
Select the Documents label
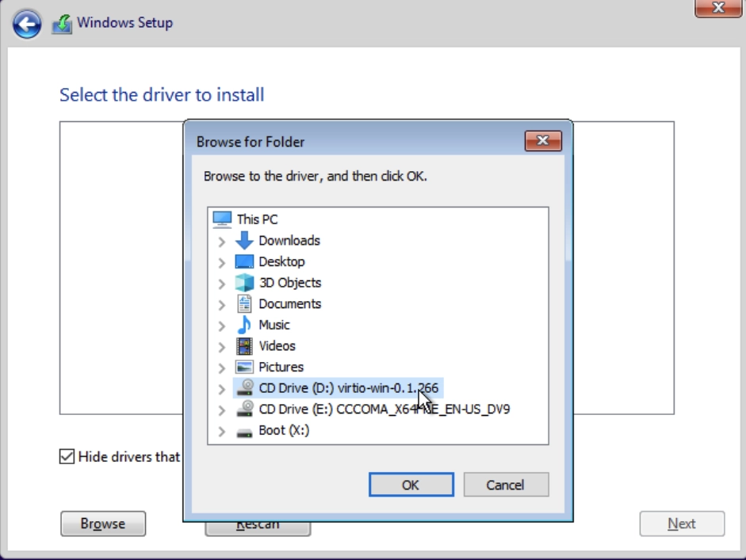click(x=289, y=303)
